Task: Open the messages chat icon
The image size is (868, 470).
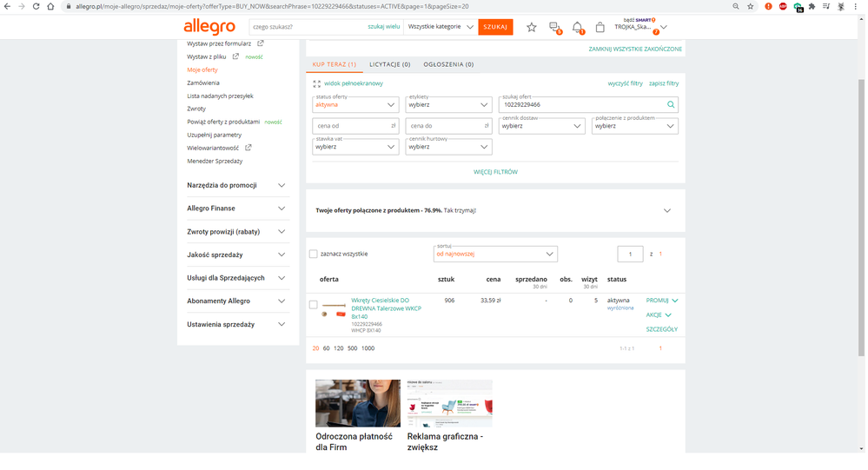Action: point(554,28)
